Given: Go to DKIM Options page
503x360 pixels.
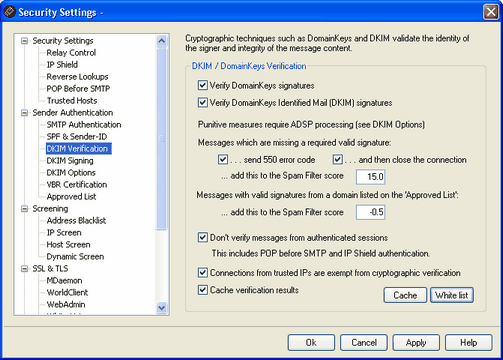Looking at the screenshot, I should 71,173.
